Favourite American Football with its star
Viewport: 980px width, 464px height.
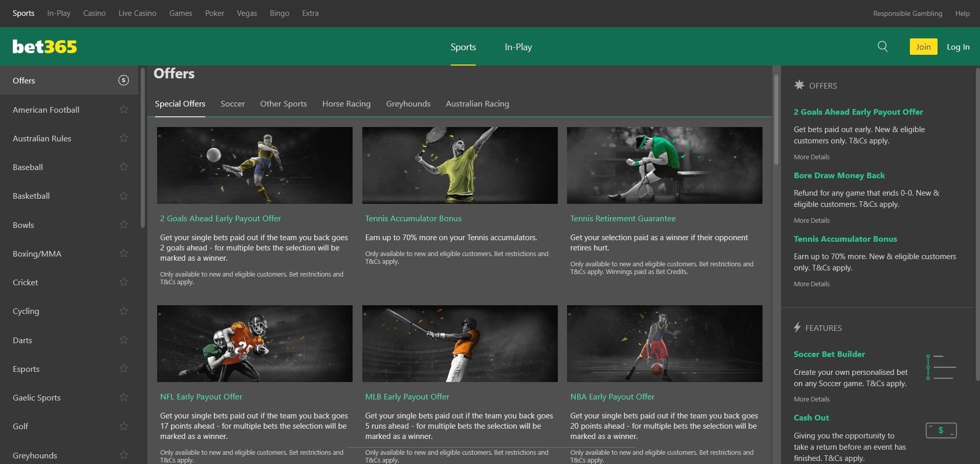(123, 110)
